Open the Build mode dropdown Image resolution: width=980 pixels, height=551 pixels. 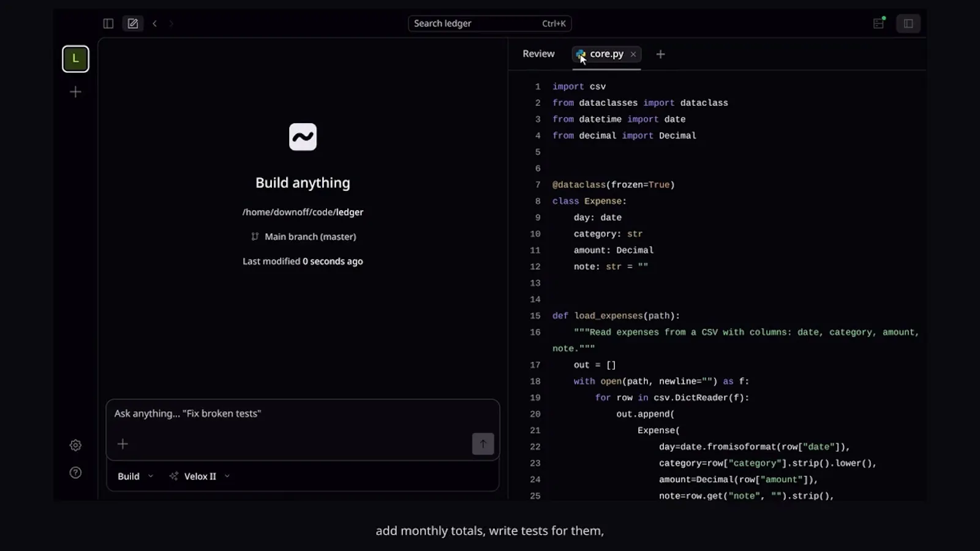[135, 476]
